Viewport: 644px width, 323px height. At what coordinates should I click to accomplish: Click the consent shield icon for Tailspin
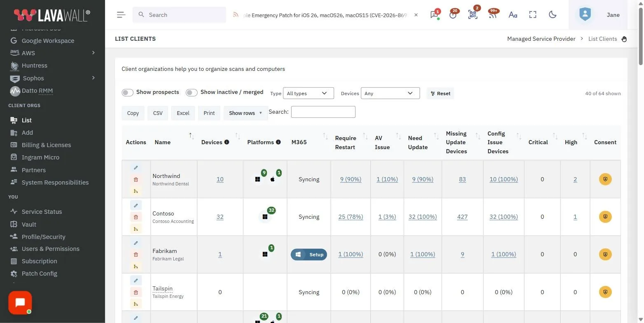(x=605, y=292)
